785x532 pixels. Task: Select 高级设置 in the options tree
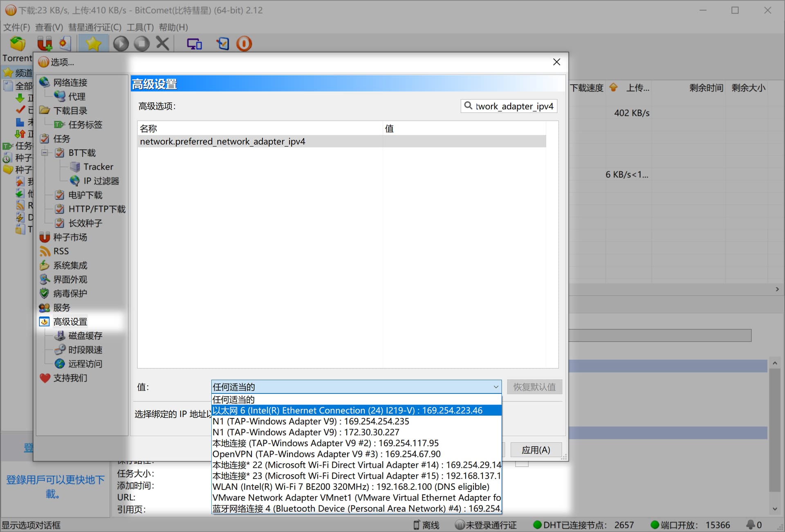[x=70, y=322]
